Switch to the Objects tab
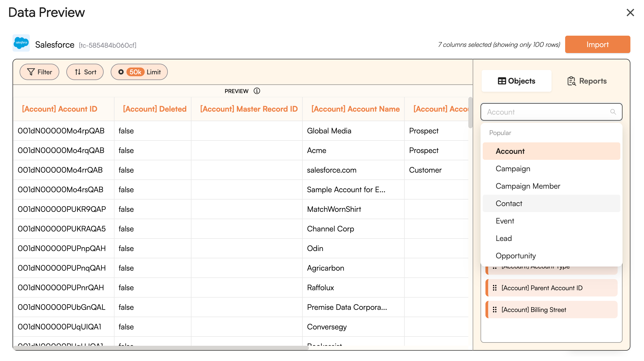 [x=516, y=81]
